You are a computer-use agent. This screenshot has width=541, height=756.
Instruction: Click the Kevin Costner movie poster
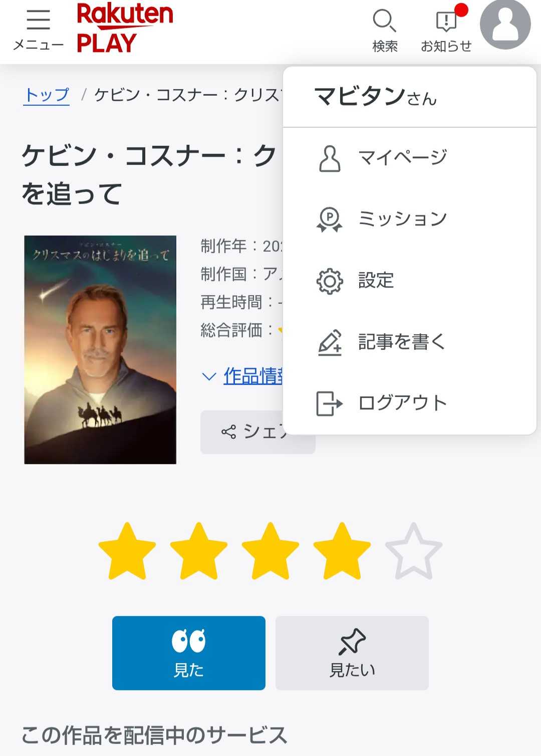[100, 349]
